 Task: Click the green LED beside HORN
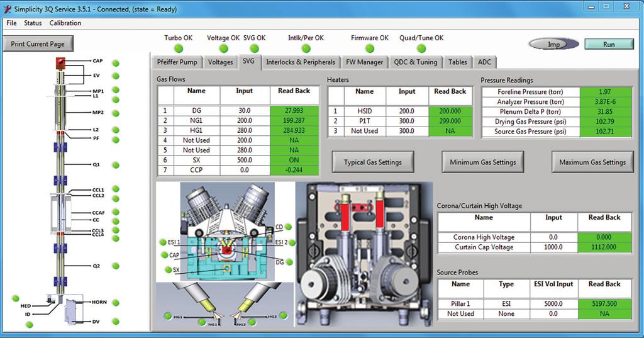point(116,303)
